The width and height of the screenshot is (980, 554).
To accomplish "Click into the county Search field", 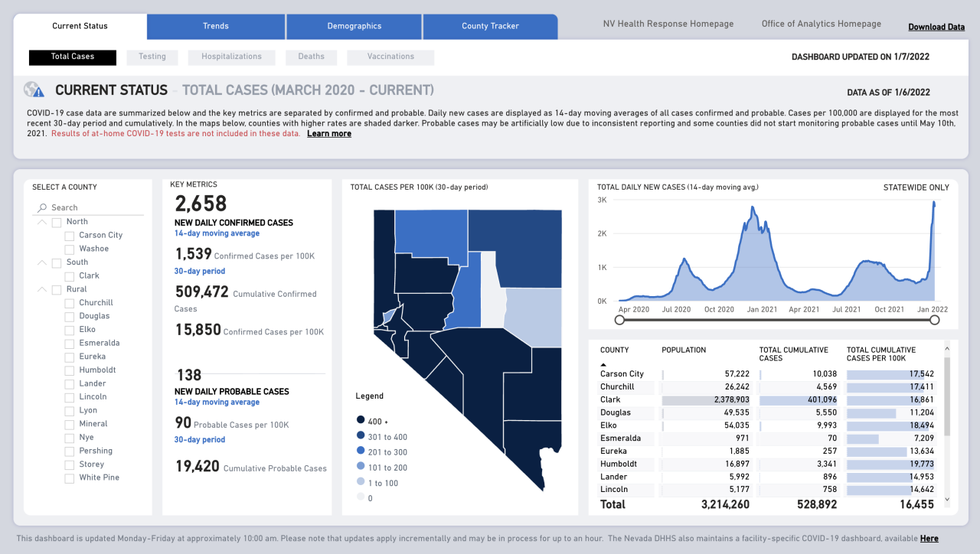I will point(92,207).
